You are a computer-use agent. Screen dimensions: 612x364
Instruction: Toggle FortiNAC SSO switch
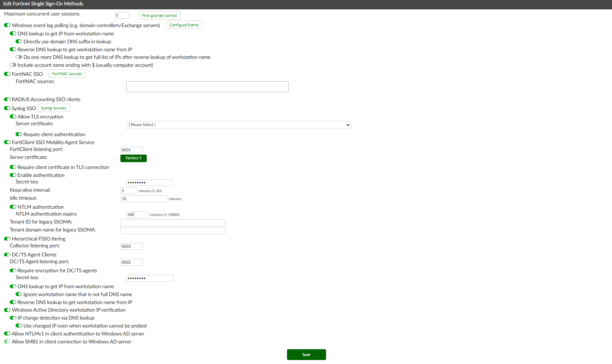(x=7, y=74)
